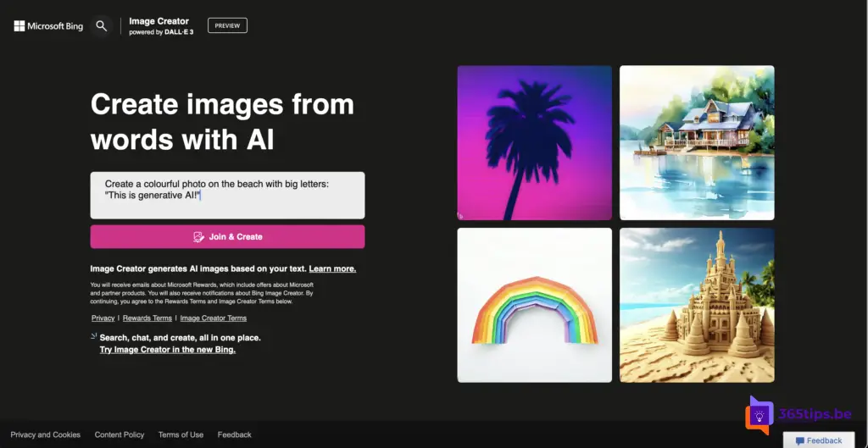Screen dimensions: 868x448
Task: Click the arrow icon beside Search, chat, and create
Action: point(93,336)
